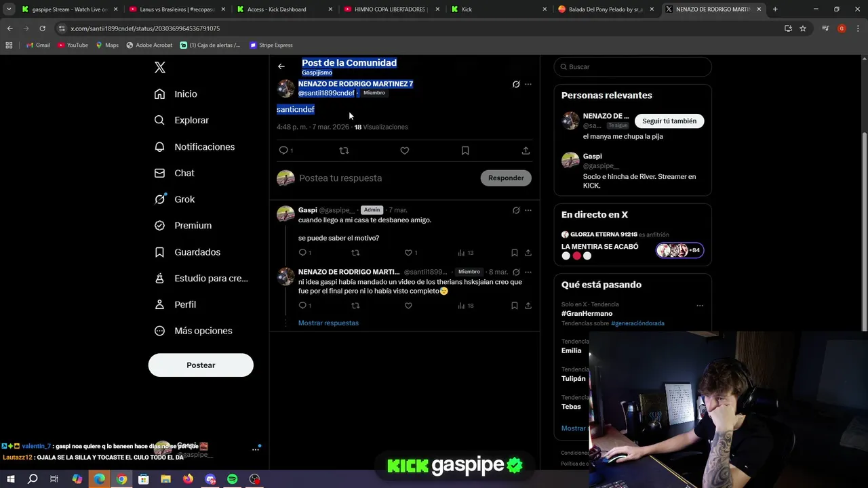Click the reply icon on the main post

(283, 150)
